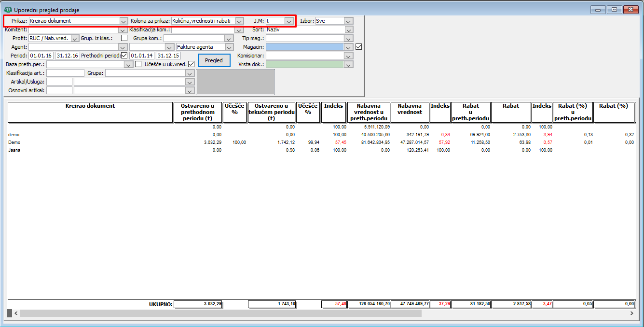Click the Kreirao dokument column header
This screenshot has height=327, width=644.
tap(90, 112)
